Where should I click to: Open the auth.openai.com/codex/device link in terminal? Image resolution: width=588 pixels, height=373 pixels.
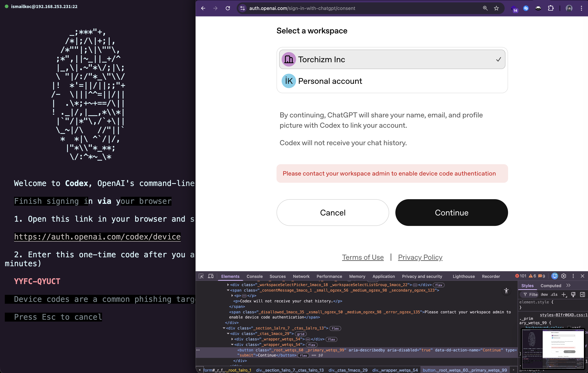click(x=97, y=237)
